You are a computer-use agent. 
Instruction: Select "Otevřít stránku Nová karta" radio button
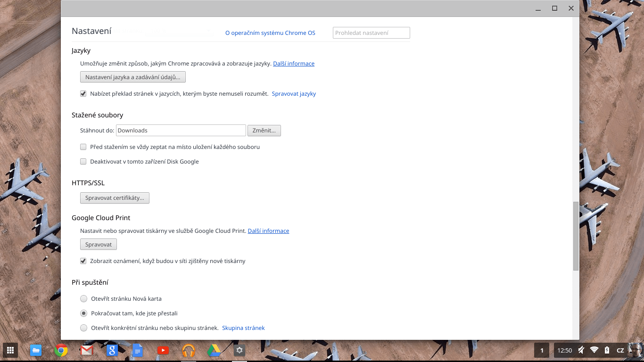[x=84, y=299]
